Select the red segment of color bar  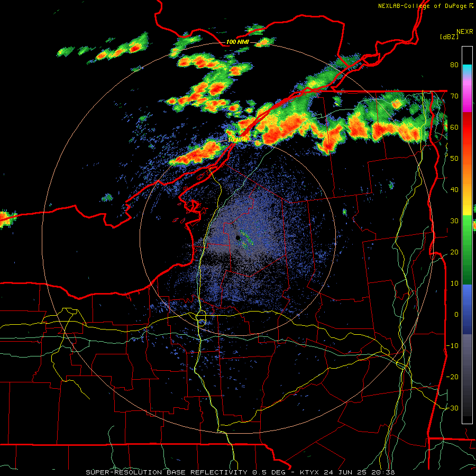pos(467,127)
